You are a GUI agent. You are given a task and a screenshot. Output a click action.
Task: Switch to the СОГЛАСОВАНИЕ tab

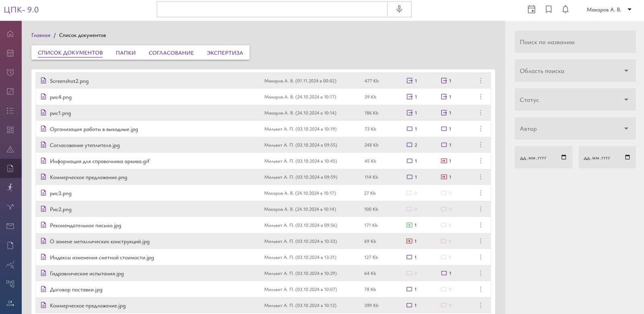(171, 53)
